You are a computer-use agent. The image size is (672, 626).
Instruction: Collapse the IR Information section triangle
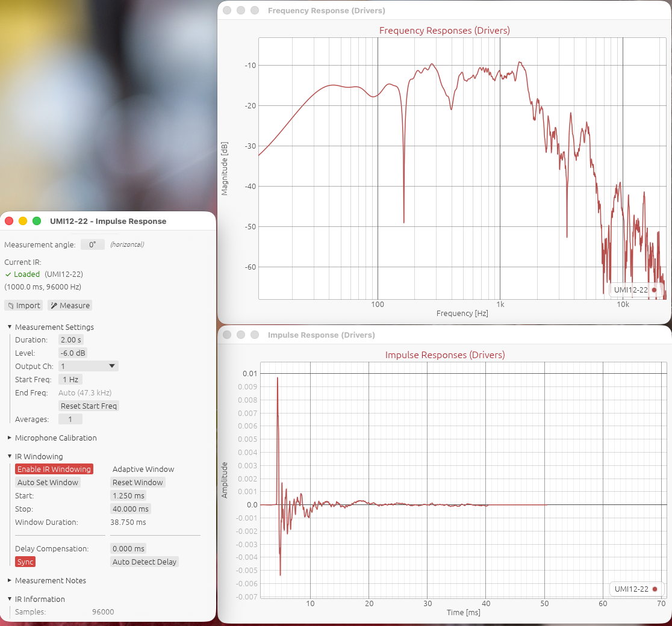pos(10,599)
